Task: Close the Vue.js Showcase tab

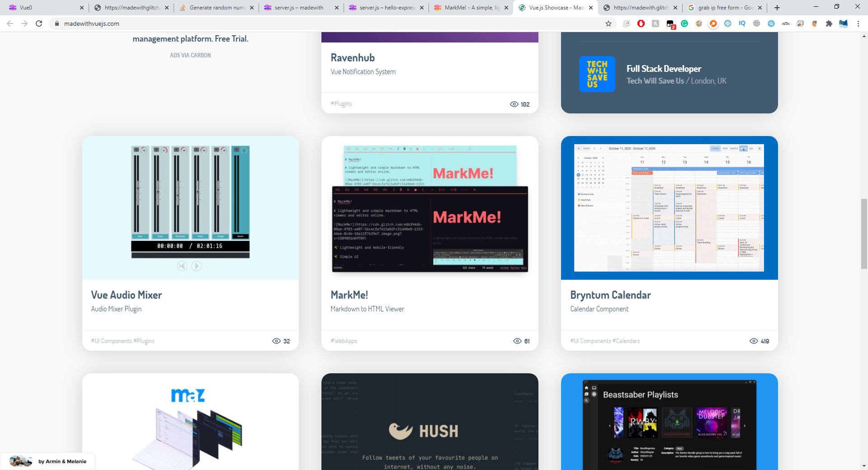Action: pyautogui.click(x=590, y=8)
